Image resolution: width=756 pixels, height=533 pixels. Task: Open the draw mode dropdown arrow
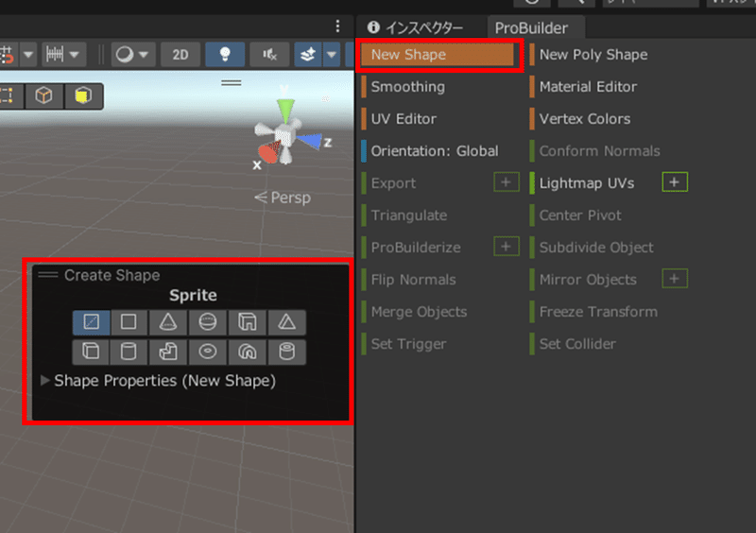144,55
